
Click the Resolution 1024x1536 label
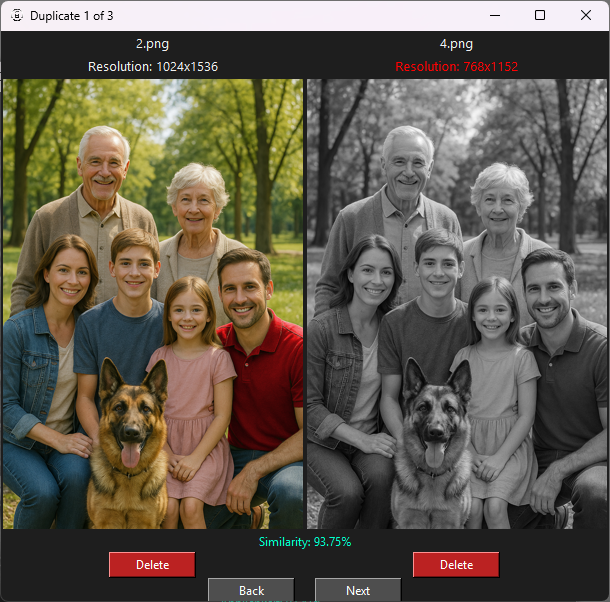[153, 67]
